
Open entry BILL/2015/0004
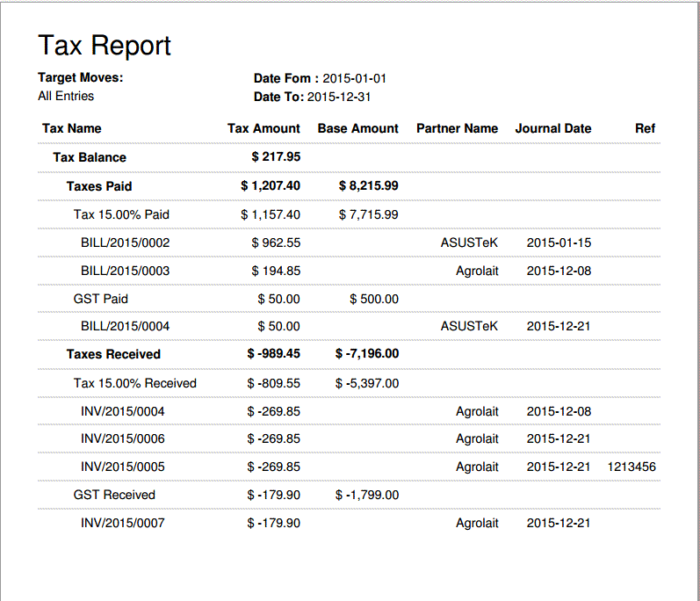(125, 326)
